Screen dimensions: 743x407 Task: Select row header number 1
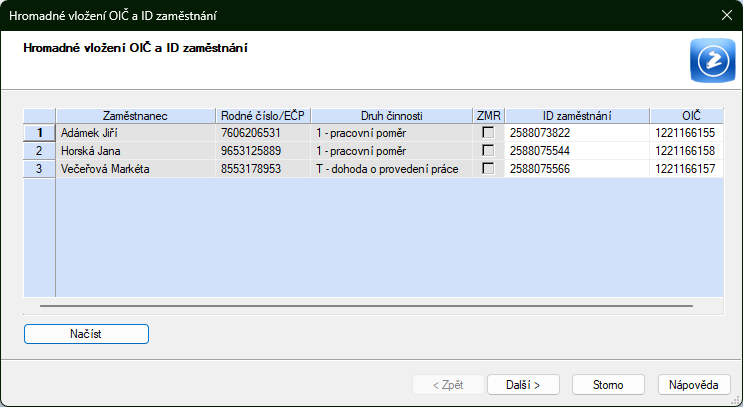[x=39, y=132]
